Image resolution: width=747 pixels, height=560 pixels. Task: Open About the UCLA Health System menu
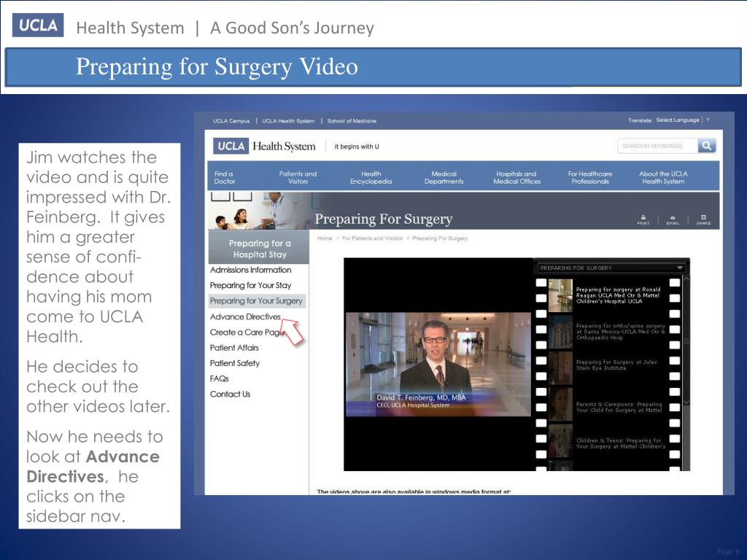[663, 178]
